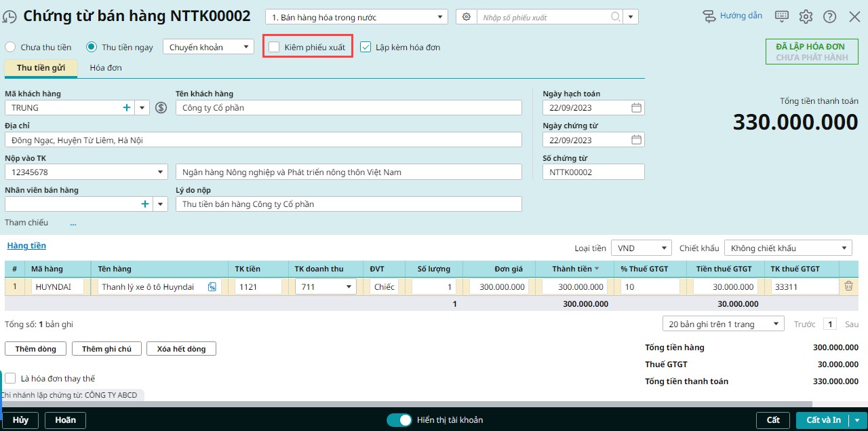Image resolution: width=868 pixels, height=431 pixels.
Task: Expand the voucher number search dropdown arrow
Action: click(631, 17)
